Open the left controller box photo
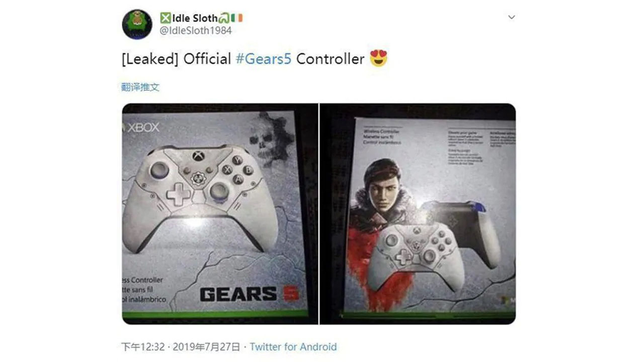 click(220, 214)
